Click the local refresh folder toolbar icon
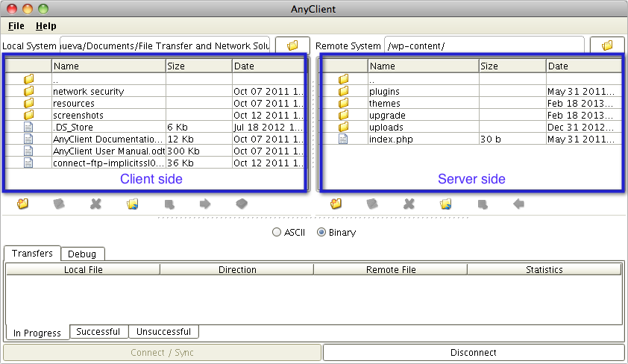The width and height of the screenshot is (628, 364). [x=132, y=204]
